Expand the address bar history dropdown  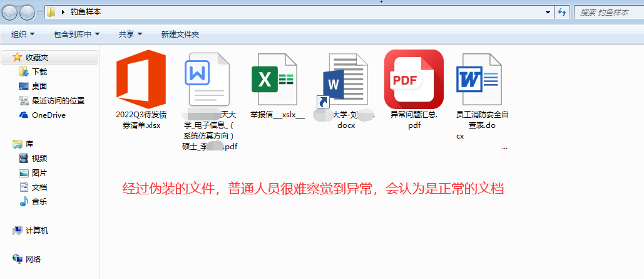coord(548,13)
